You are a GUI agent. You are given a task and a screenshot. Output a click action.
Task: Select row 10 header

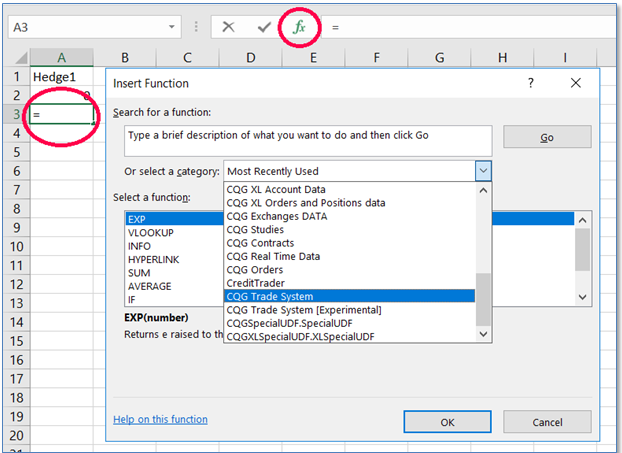click(17, 247)
